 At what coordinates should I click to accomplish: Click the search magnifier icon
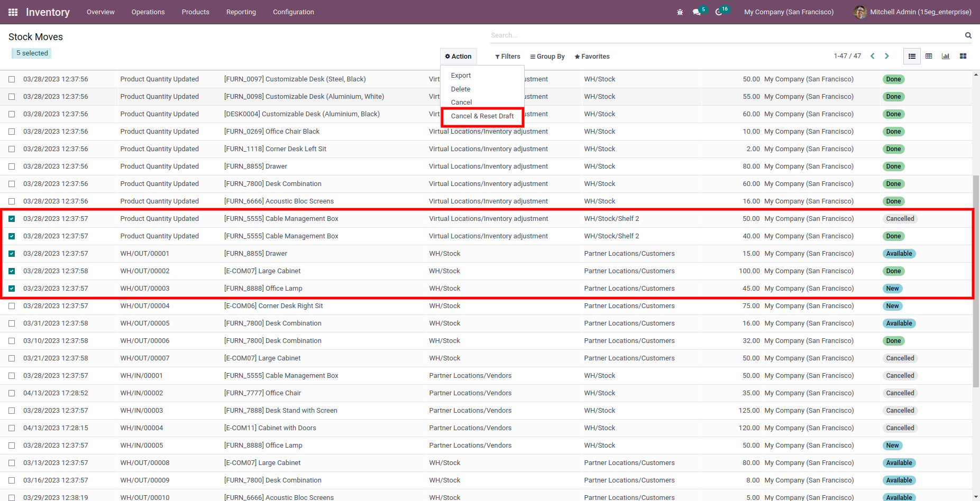pyautogui.click(x=968, y=35)
